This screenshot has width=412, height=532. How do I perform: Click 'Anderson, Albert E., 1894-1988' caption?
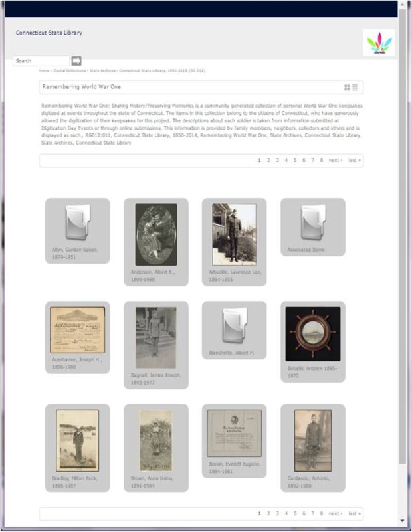(x=153, y=276)
